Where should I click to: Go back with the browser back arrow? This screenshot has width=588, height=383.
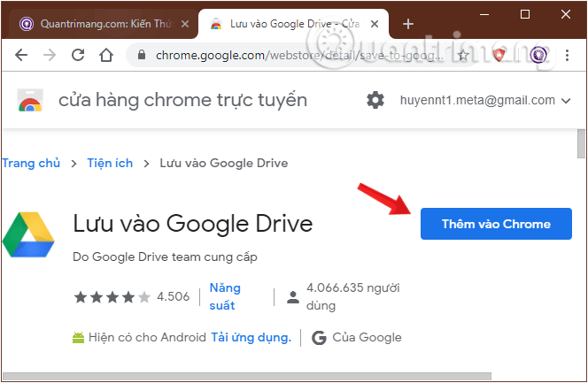click(x=21, y=55)
